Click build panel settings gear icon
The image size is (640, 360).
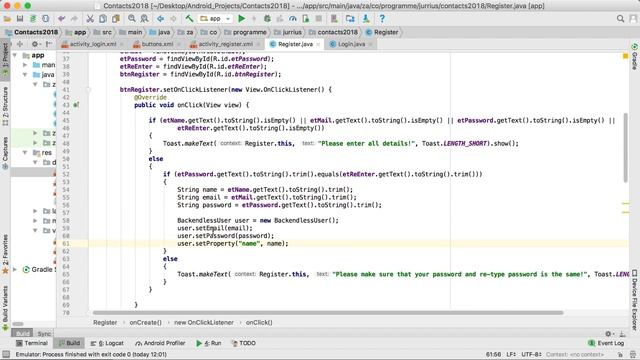(x=608, y=333)
